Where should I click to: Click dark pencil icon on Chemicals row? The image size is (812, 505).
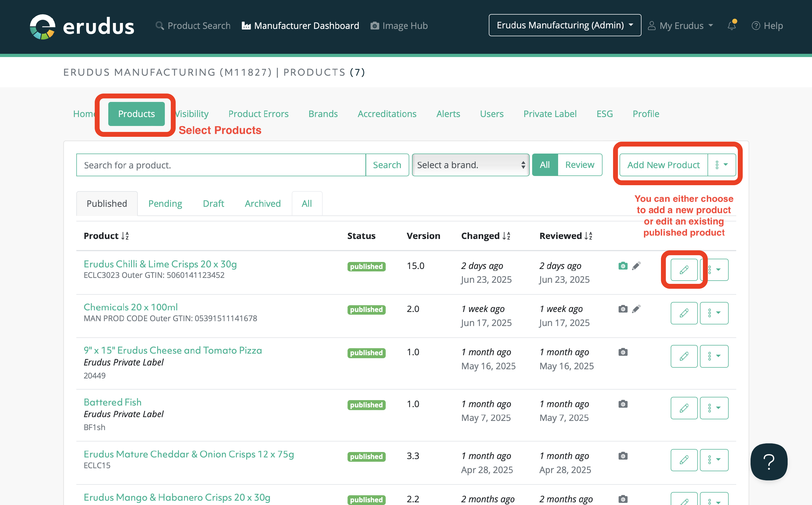(636, 309)
